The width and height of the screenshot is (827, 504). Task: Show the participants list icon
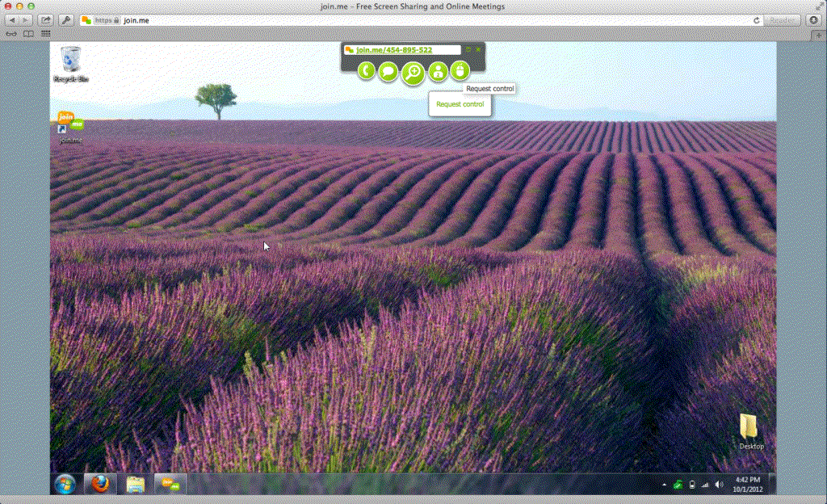(438, 72)
